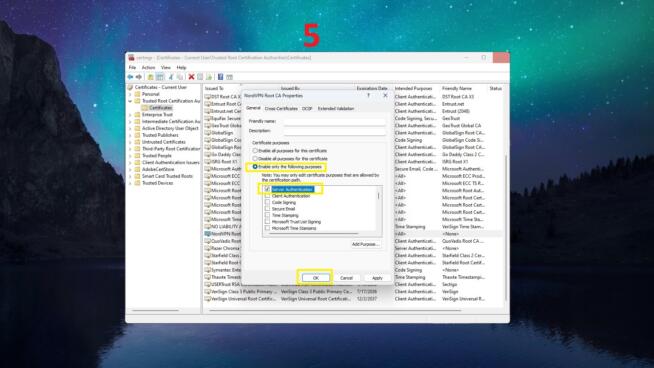Image resolution: width=654 pixels, height=368 pixels.
Task: Click the USERTrust RSA certificate icon
Action: [208, 284]
